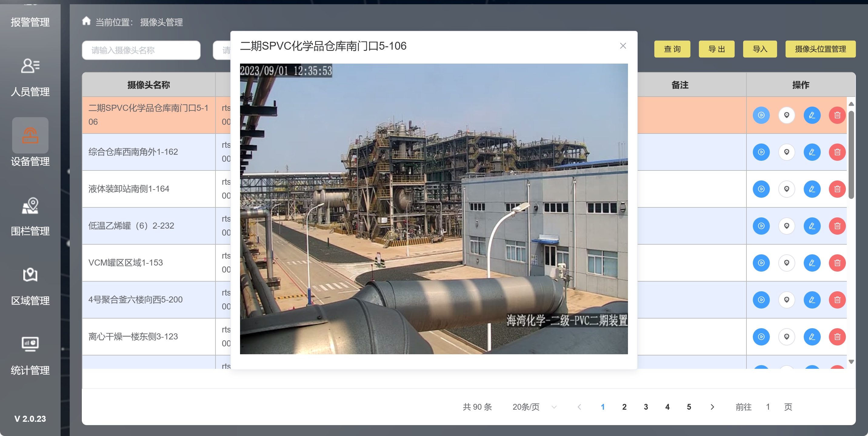Delete the 4号聚合釜六楼向西5-200 camera

tap(837, 300)
